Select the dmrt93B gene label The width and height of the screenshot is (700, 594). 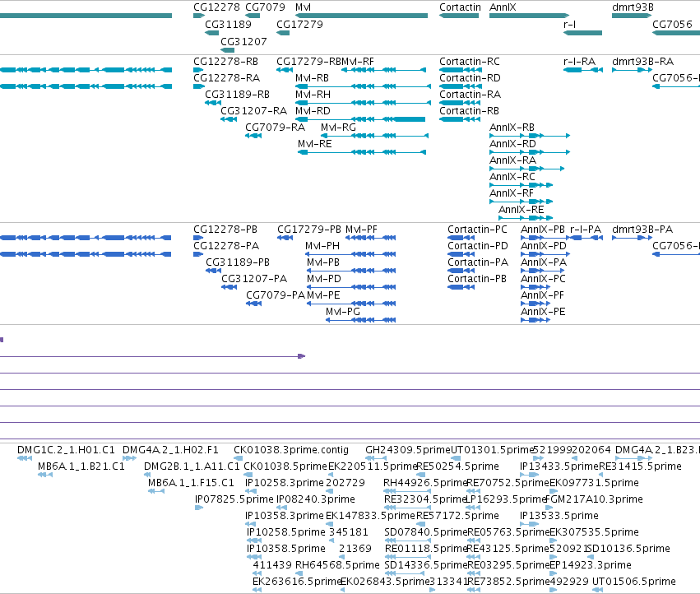click(633, 7)
